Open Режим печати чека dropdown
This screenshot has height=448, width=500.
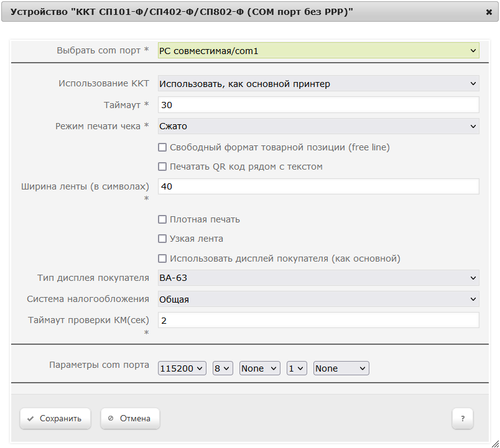[318, 126]
